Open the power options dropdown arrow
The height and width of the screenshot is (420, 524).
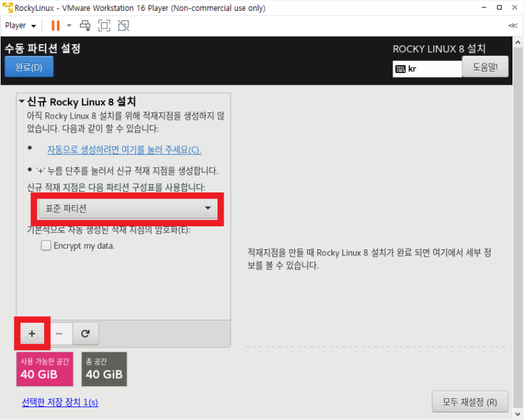(x=69, y=26)
